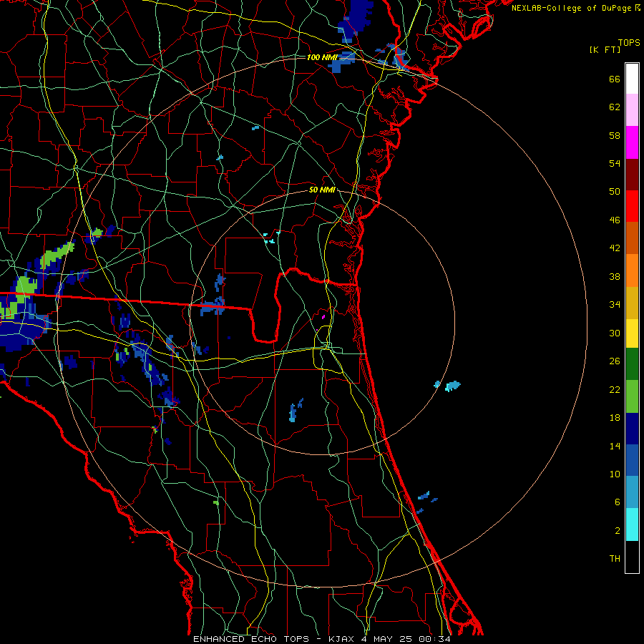Viewport: 644px width, 644px height.
Task: Select the magenta legend color block
Action: 632,142
